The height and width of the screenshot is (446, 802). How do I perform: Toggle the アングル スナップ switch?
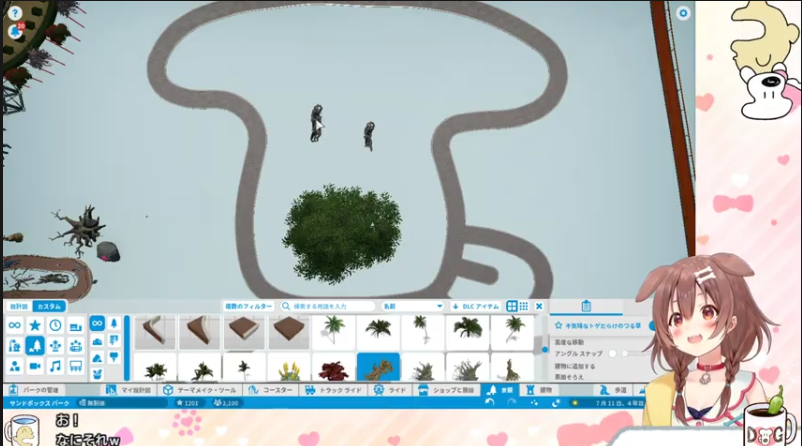pyautogui.click(x=612, y=353)
